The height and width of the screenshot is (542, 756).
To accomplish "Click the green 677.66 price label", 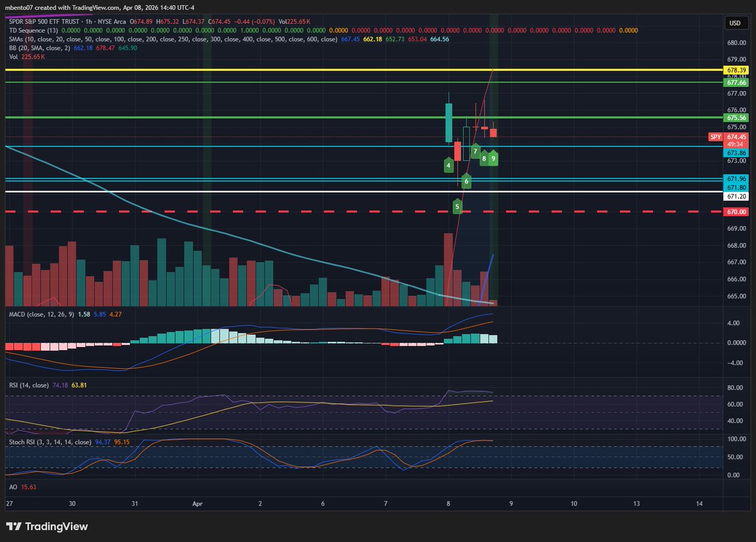I will point(736,82).
